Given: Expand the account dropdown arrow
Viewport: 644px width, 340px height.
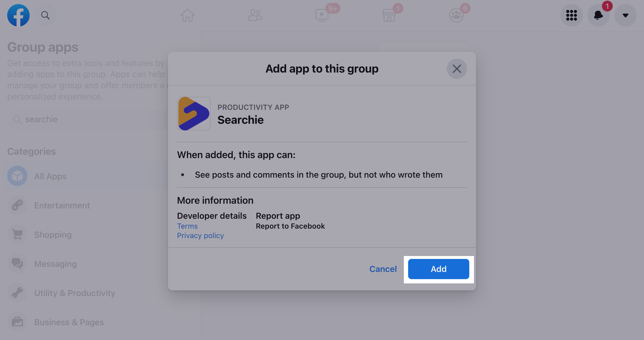Looking at the screenshot, I should [626, 15].
